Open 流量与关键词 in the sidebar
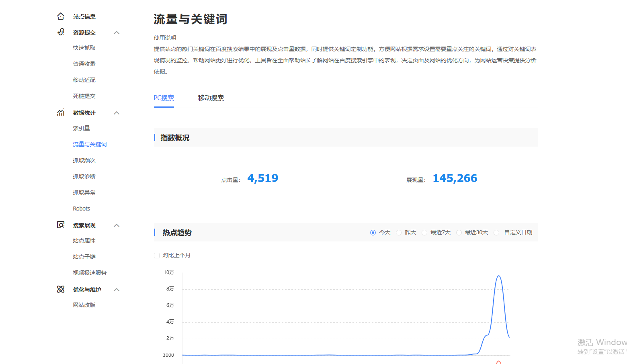Viewport: 627px width, 364px height. [90, 144]
